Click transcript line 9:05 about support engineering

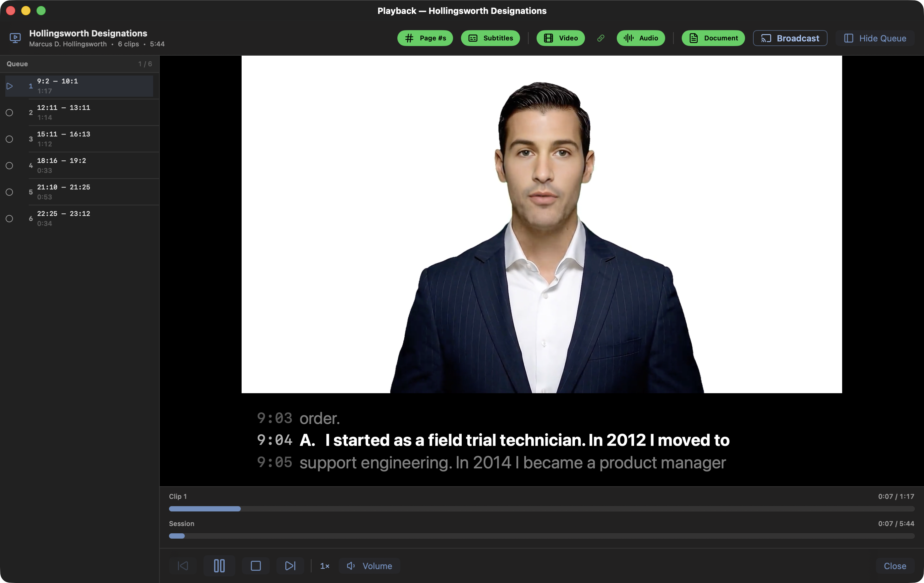(x=491, y=462)
